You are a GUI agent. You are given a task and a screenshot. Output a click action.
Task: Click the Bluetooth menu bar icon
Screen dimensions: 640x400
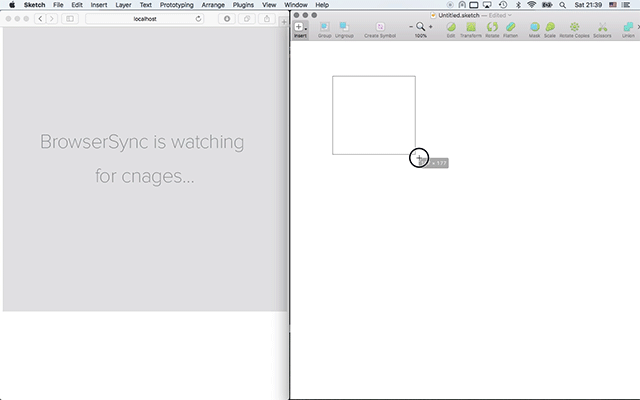(518, 5)
